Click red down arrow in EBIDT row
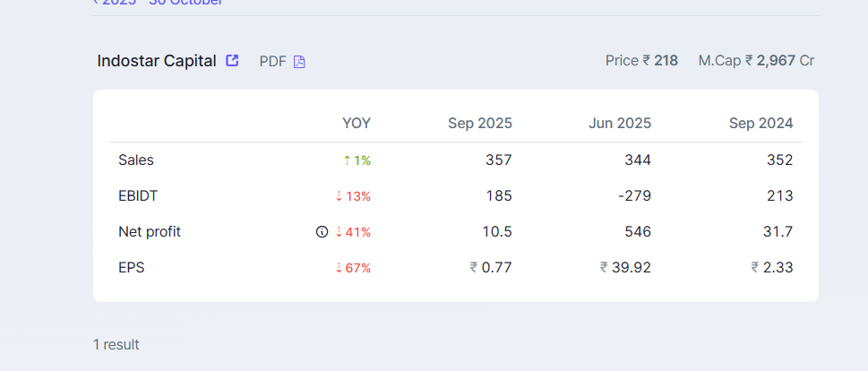 [x=339, y=196]
